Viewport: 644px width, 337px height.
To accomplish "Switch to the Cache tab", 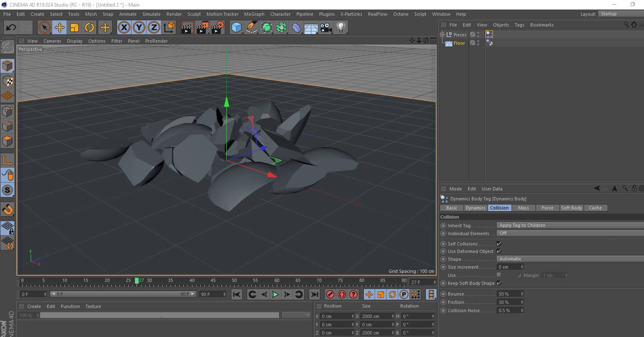I will click(x=595, y=208).
